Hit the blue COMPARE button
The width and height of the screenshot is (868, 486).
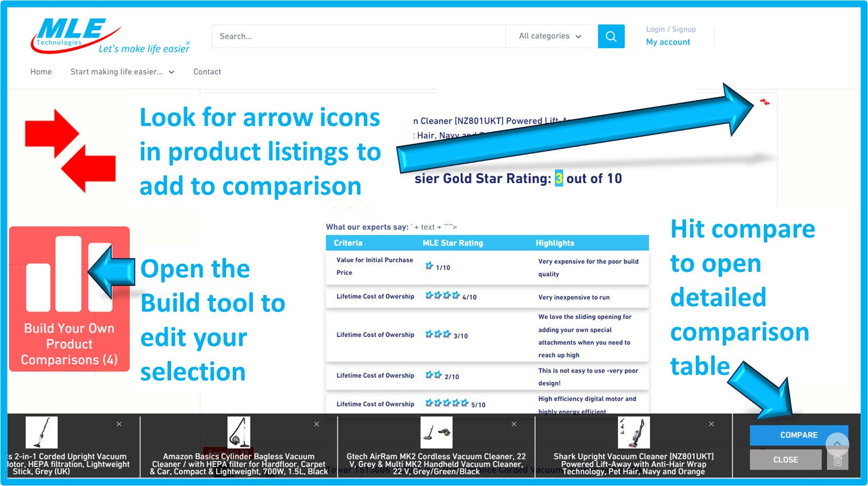799,435
